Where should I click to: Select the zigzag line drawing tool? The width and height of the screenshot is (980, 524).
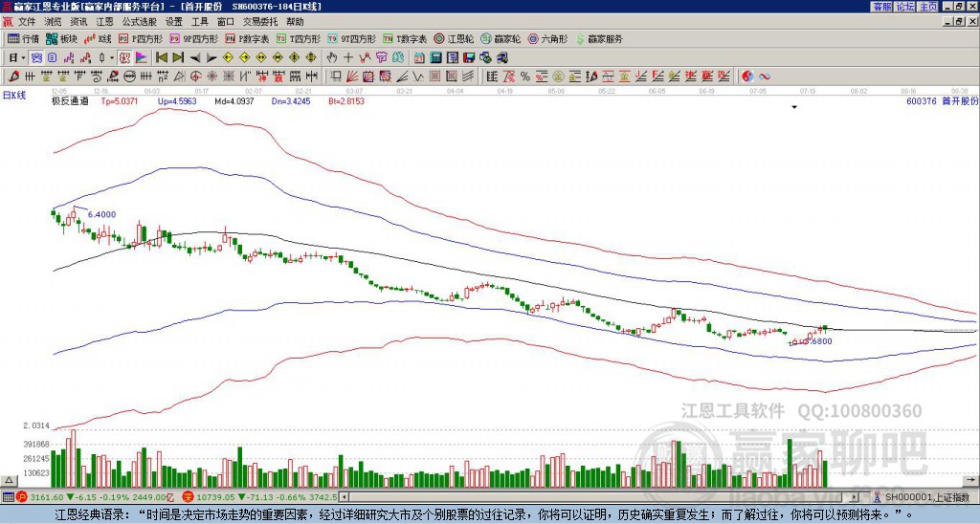pyautogui.click(x=419, y=76)
